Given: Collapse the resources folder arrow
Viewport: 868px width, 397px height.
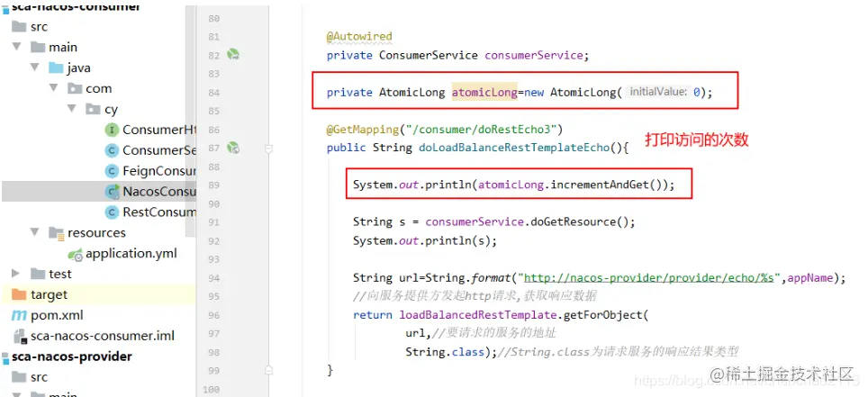Looking at the screenshot, I should click(35, 232).
